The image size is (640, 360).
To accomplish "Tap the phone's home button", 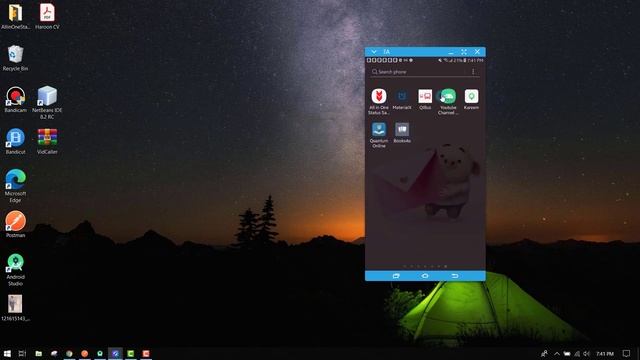I will pos(425,276).
